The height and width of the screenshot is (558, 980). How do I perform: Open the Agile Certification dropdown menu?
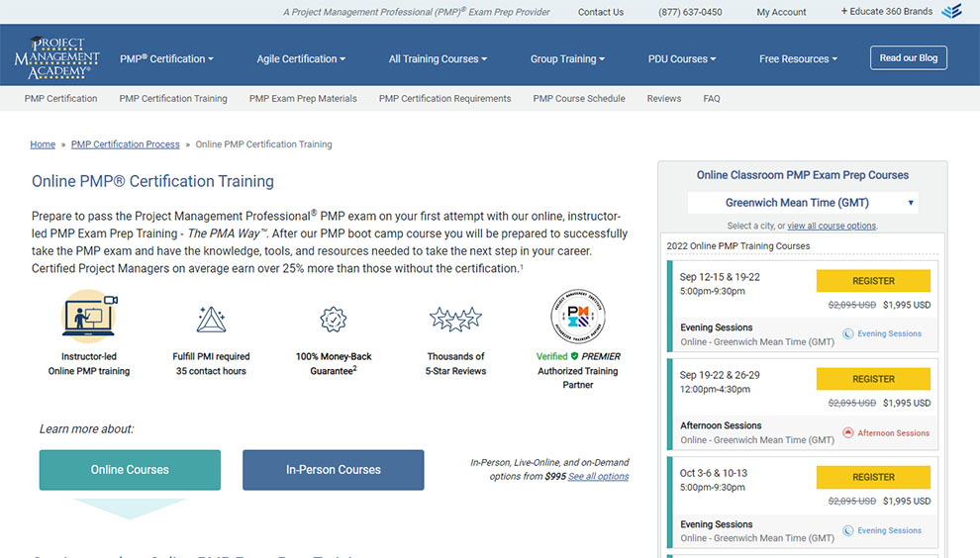[x=301, y=58]
